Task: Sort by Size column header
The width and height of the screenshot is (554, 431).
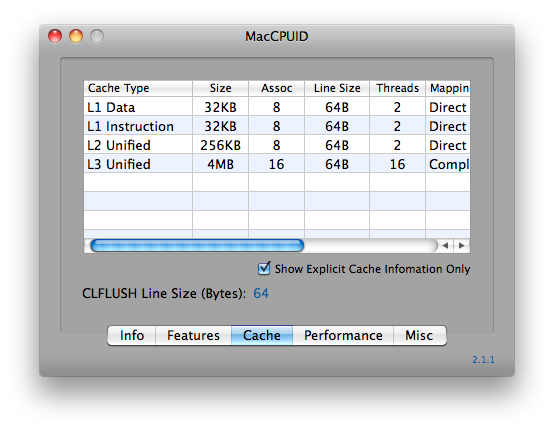Action: click(x=220, y=88)
